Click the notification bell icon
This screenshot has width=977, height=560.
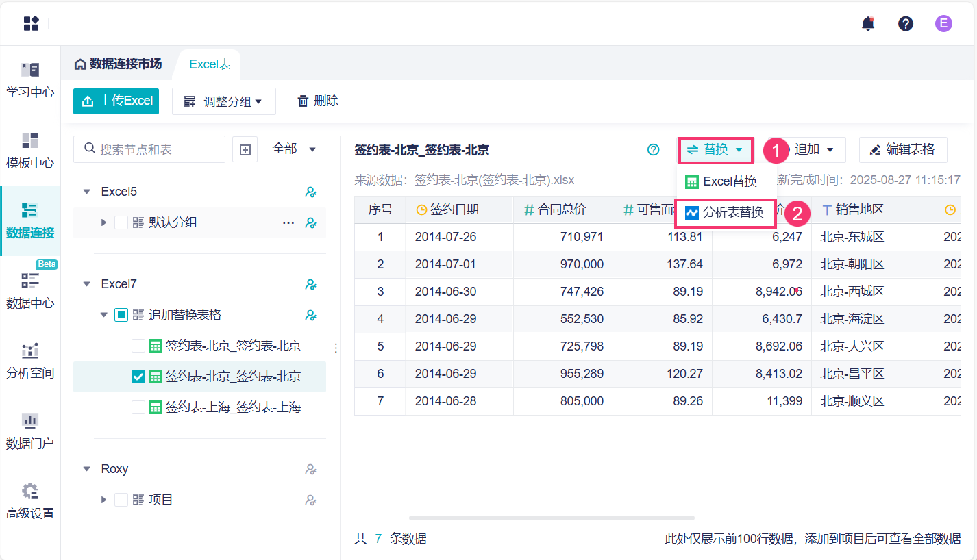868,24
